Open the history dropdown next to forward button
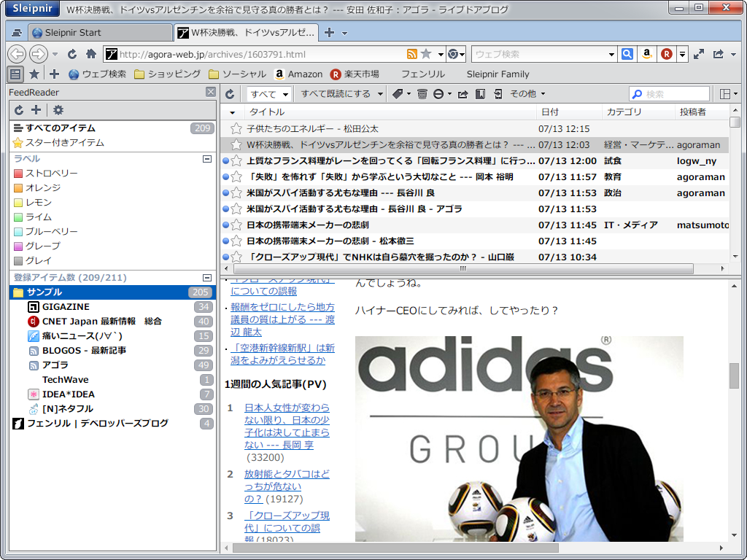 (55, 54)
